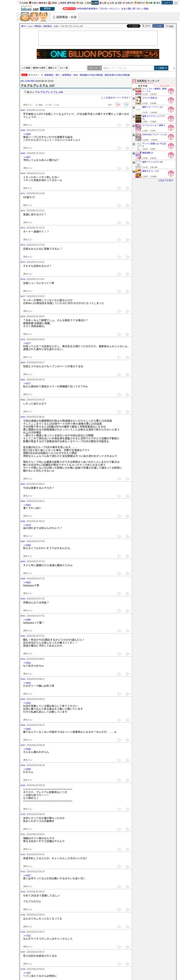Screen dimensions: 196x980
Task: Open the 風俗嬢のお悩み相談室 link
Action: click(x=91, y=75)
